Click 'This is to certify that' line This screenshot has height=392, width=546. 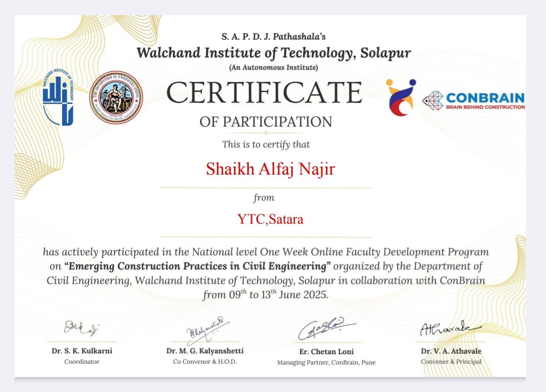[266, 144]
